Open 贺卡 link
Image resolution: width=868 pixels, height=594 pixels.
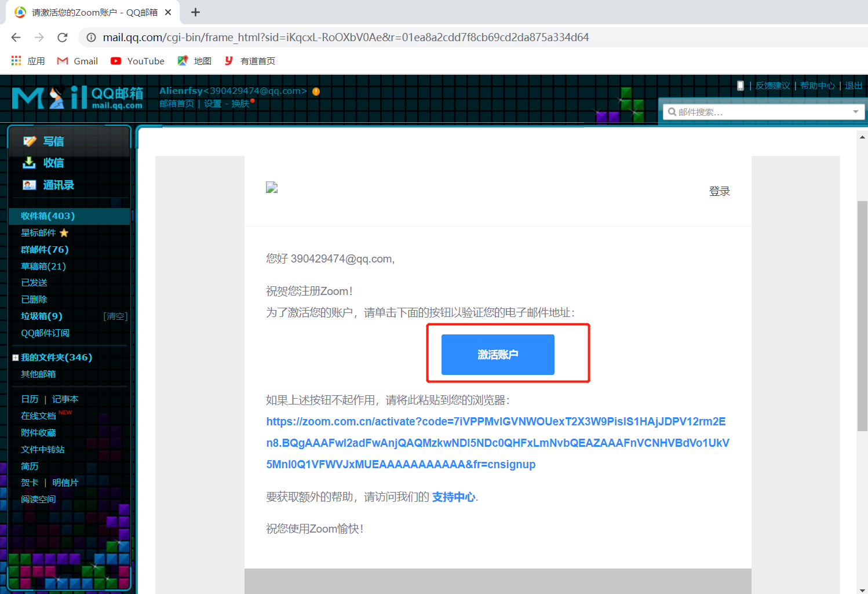tap(30, 482)
